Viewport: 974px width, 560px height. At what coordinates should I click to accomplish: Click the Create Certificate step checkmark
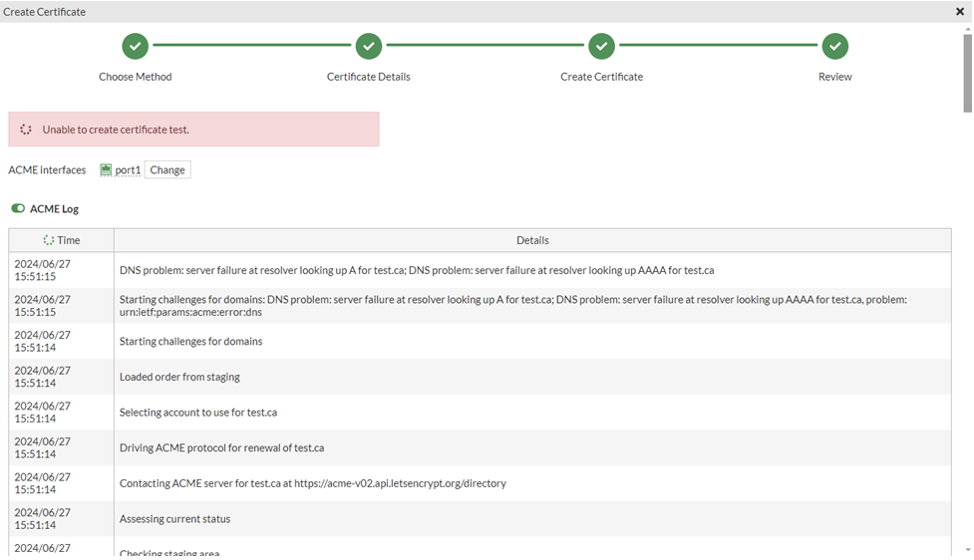pyautogui.click(x=601, y=46)
